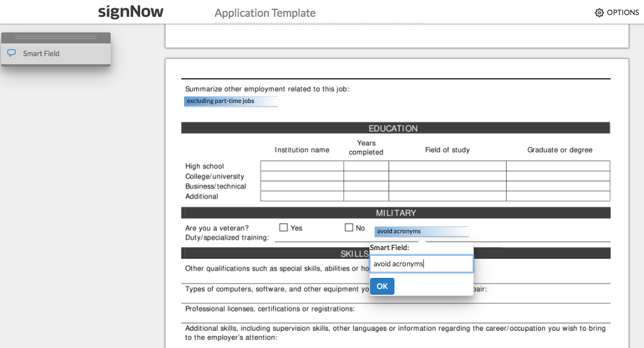This screenshot has height=348, width=644.
Task: Click the signNow logo
Action: click(x=131, y=12)
